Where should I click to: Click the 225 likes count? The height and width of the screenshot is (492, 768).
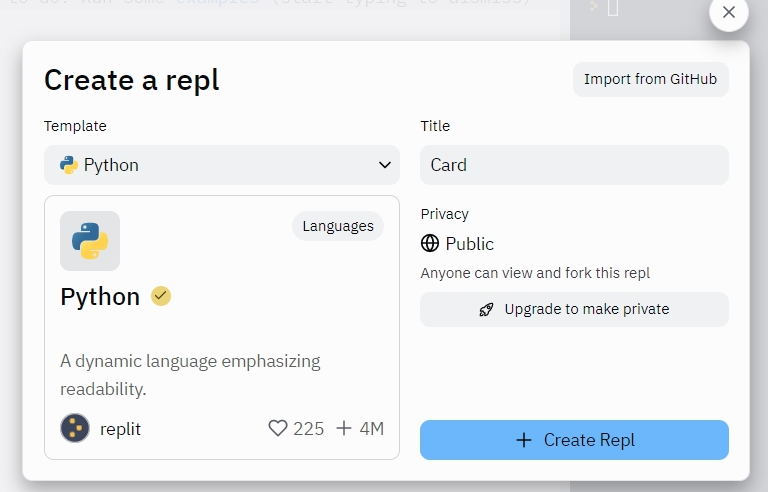[x=309, y=429]
